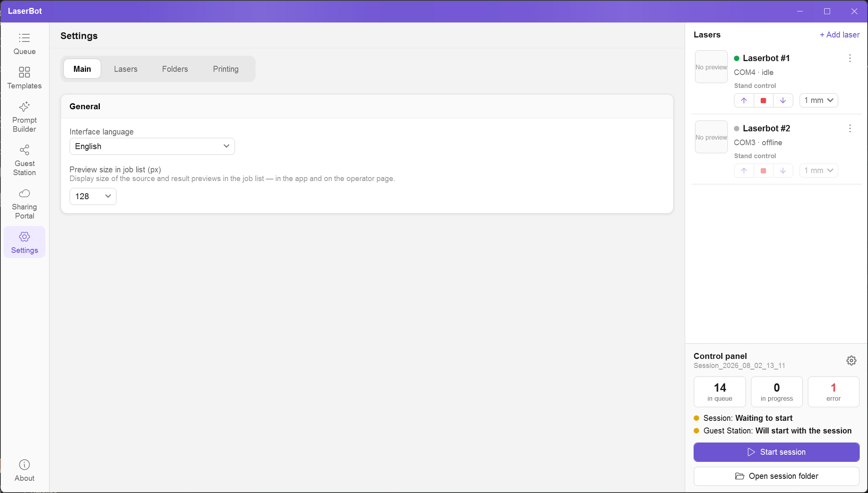Viewport: 868px width, 493px height.
Task: Click the Laserbot #2 name
Action: point(766,129)
